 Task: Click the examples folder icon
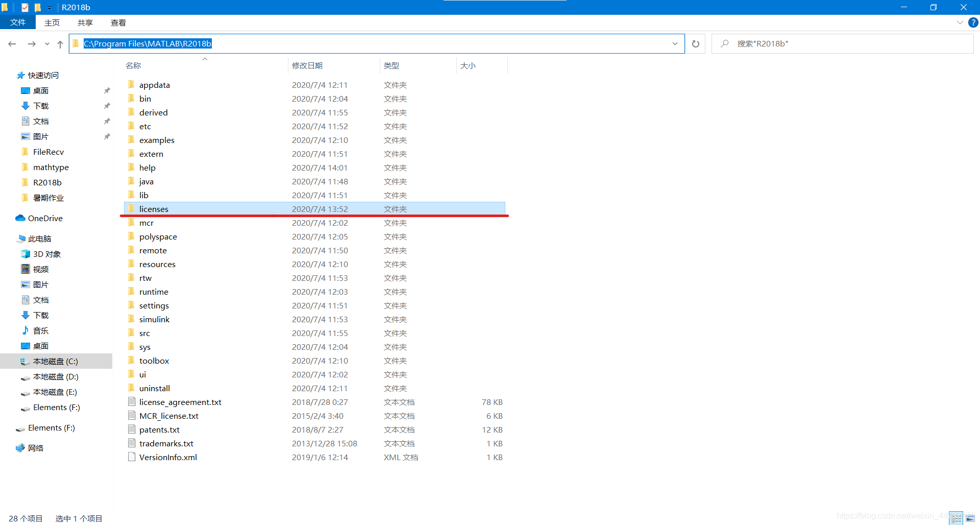[131, 139]
